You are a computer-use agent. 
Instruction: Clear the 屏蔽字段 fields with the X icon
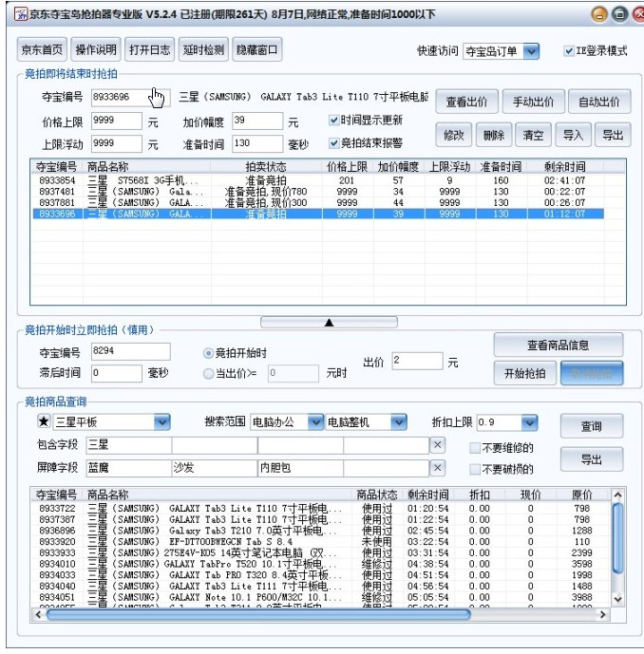point(437,468)
